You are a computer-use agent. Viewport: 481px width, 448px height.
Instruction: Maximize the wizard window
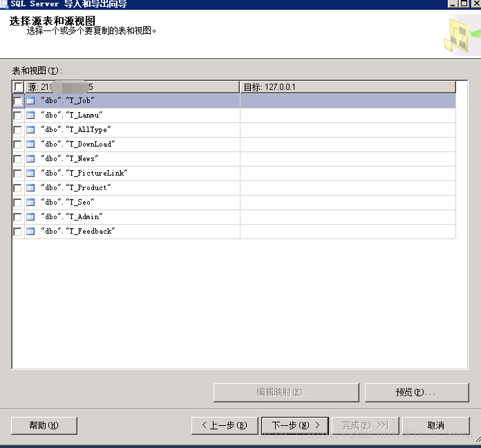pyautogui.click(x=464, y=3)
